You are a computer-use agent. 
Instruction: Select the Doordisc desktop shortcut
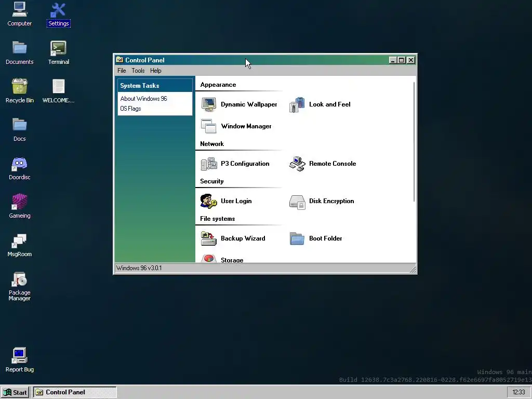(19, 168)
